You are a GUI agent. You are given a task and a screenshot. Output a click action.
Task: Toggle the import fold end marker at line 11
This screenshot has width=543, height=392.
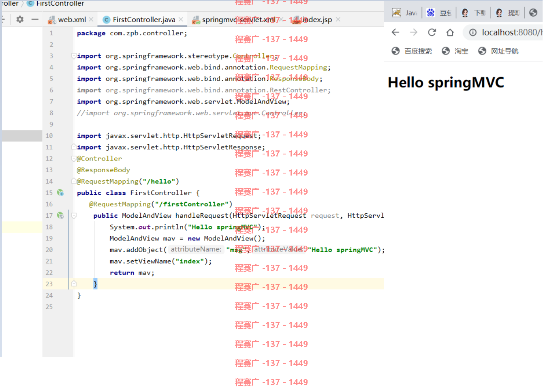coord(74,147)
